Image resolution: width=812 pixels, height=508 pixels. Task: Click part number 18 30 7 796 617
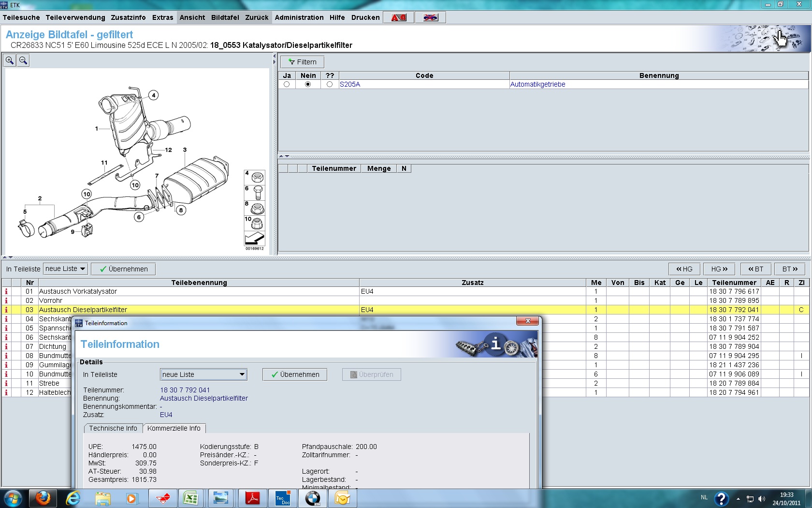(734, 291)
